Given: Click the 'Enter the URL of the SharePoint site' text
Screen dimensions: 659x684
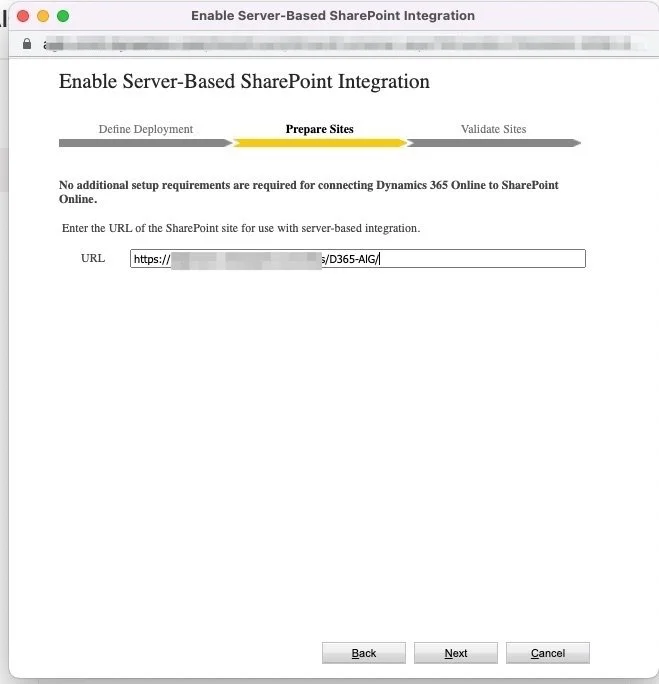Looking at the screenshot, I should (x=241, y=228).
